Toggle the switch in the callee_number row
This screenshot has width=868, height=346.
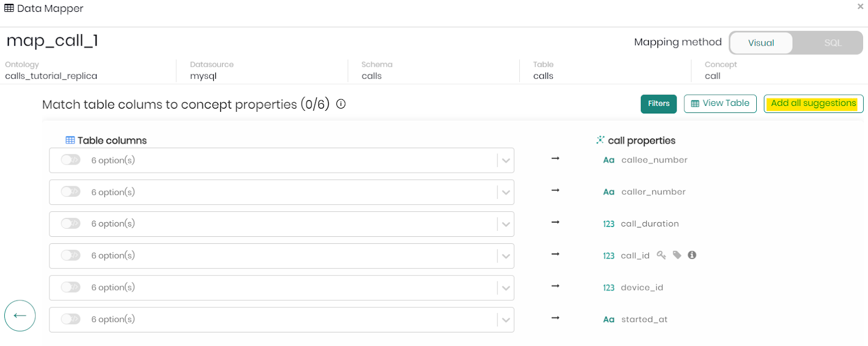tap(71, 160)
